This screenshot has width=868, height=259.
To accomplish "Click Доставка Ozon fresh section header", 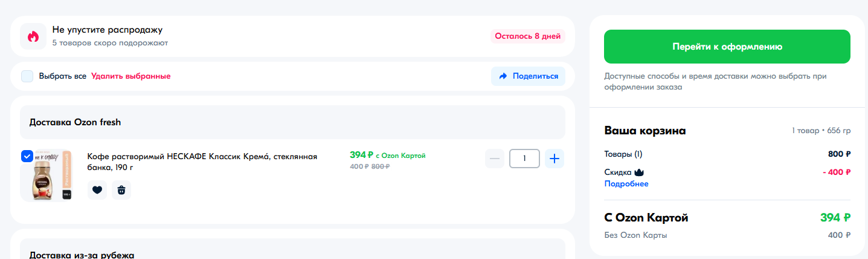I will pos(292,122).
